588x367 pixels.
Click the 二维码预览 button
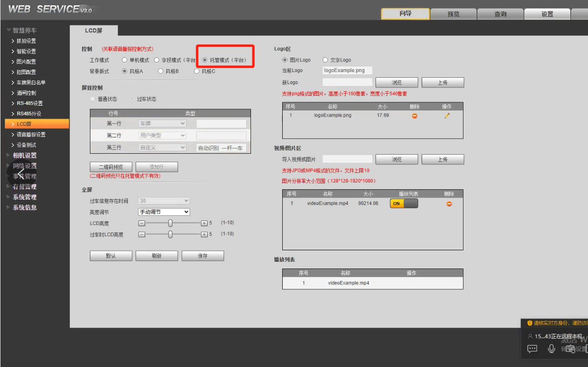tap(111, 167)
